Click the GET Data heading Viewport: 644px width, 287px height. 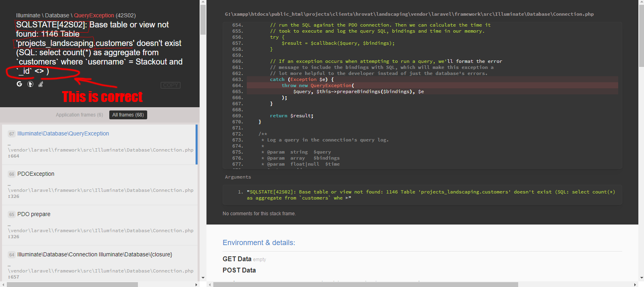(x=237, y=259)
